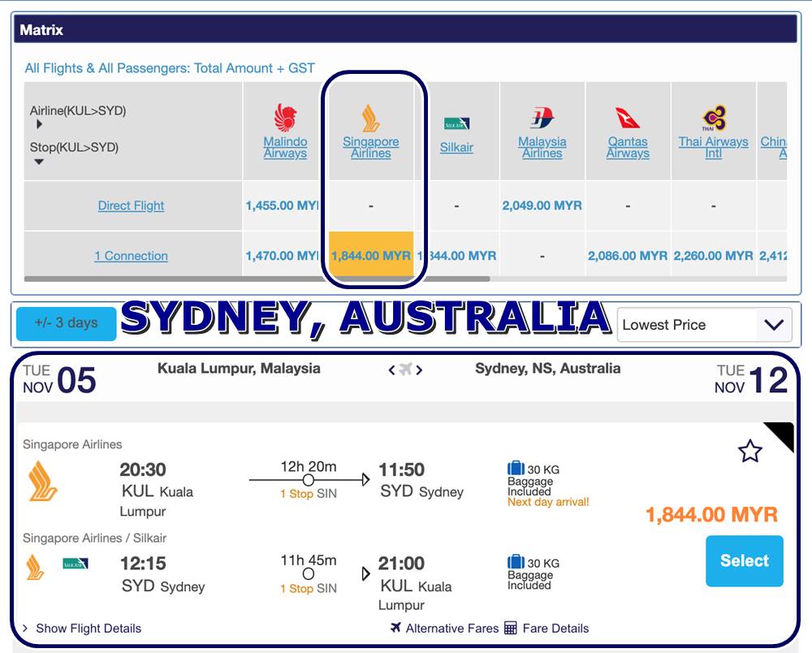Click the Malaysia Airlines logo in the matrix
The width and height of the screenshot is (812, 653).
542,118
